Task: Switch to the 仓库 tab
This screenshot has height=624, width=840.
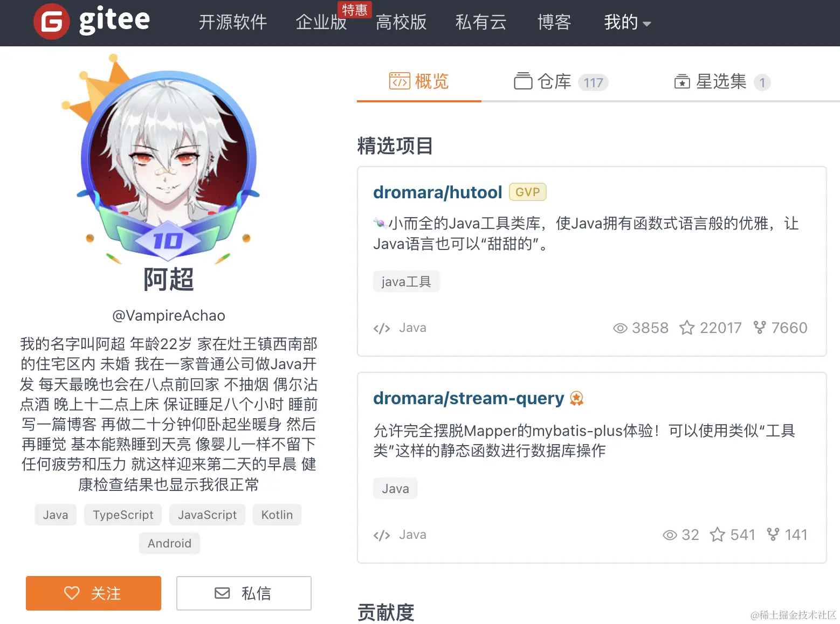Action: [561, 82]
